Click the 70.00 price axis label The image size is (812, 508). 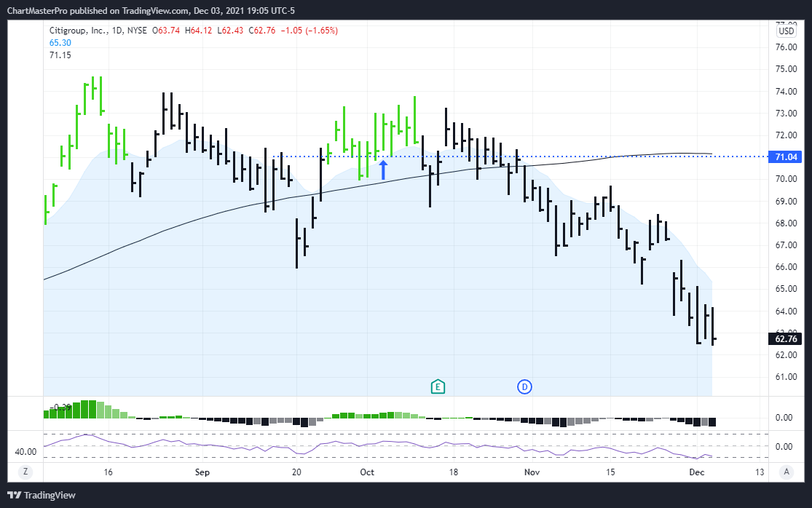pos(786,179)
